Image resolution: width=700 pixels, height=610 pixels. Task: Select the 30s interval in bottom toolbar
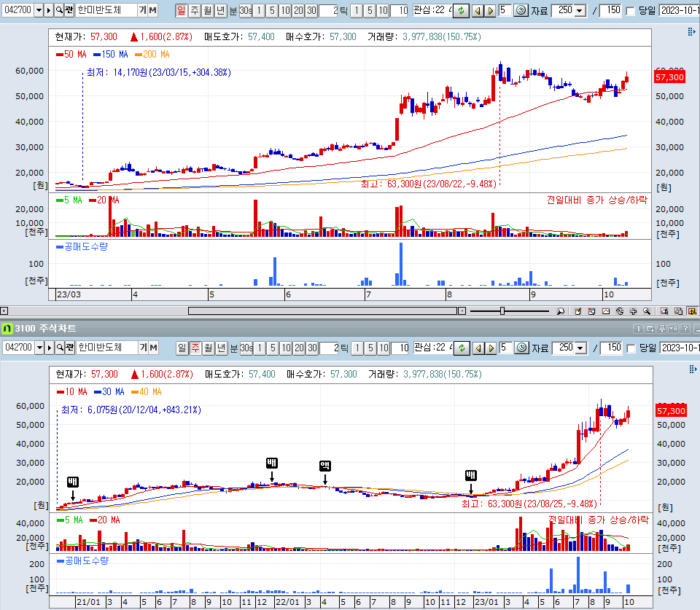[246, 348]
